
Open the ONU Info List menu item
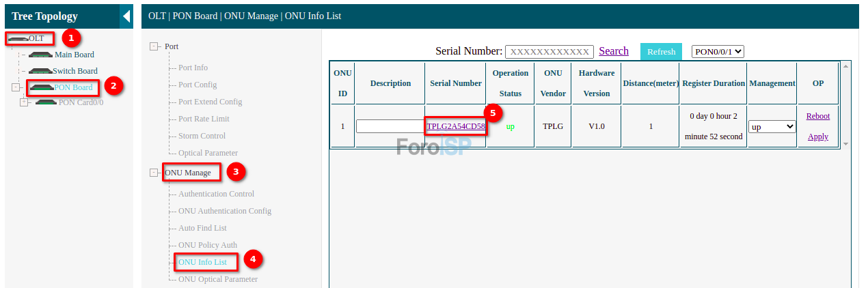[202, 262]
